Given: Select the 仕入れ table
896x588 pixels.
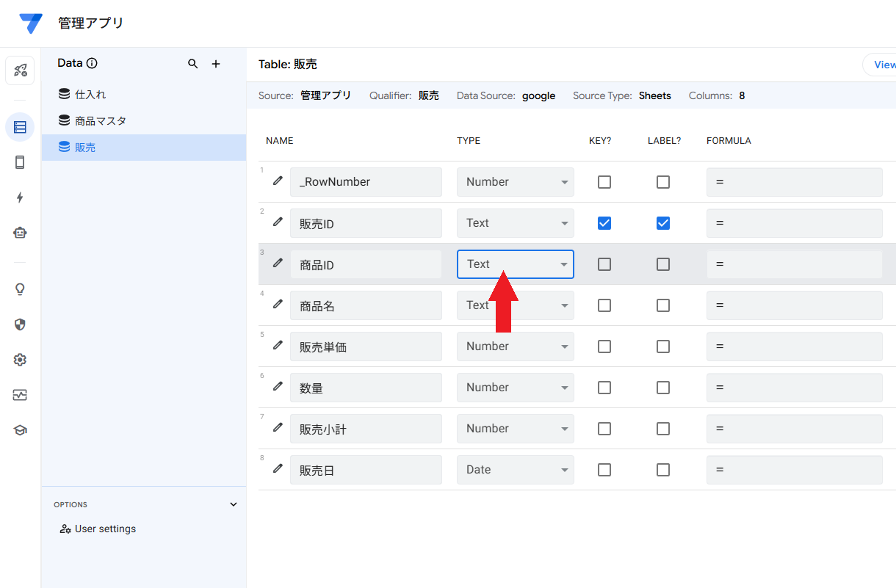Looking at the screenshot, I should click(x=90, y=95).
